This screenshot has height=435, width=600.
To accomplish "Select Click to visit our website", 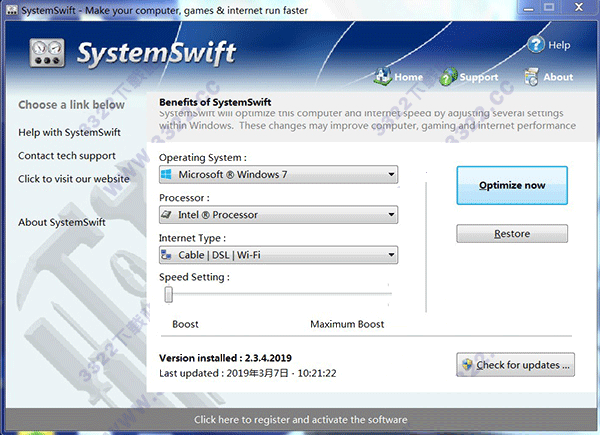I will coord(73,179).
